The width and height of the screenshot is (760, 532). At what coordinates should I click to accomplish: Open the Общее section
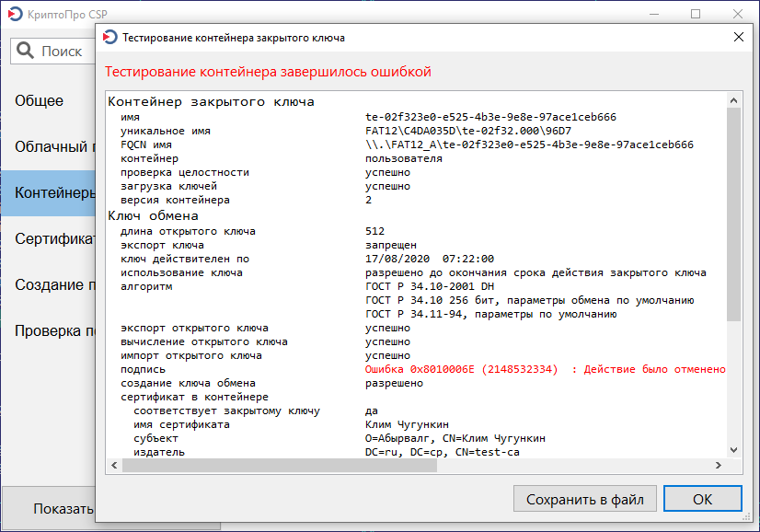tap(40, 100)
